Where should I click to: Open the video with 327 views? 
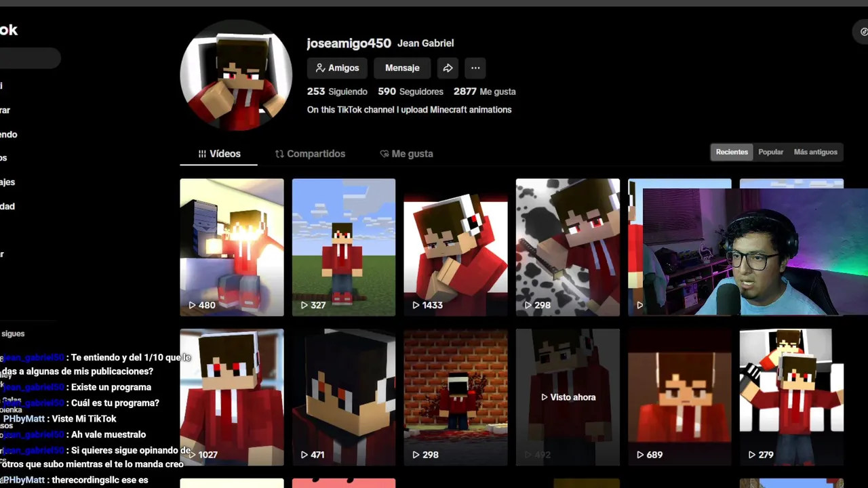344,247
